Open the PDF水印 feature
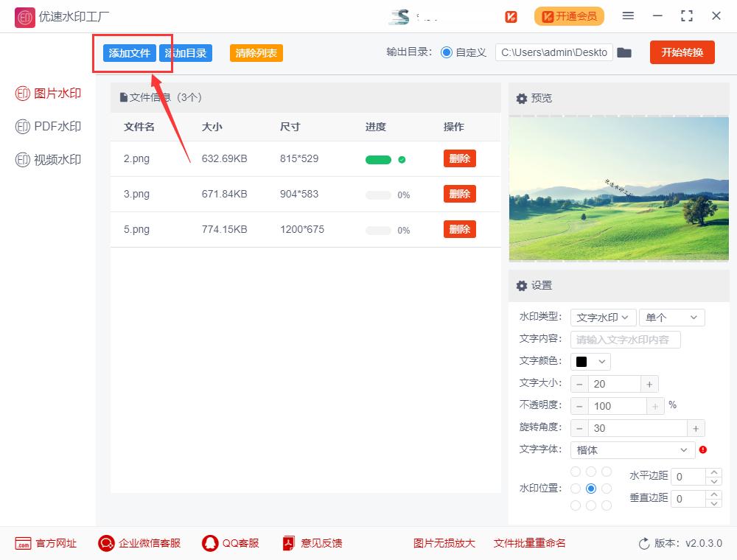 (x=47, y=126)
